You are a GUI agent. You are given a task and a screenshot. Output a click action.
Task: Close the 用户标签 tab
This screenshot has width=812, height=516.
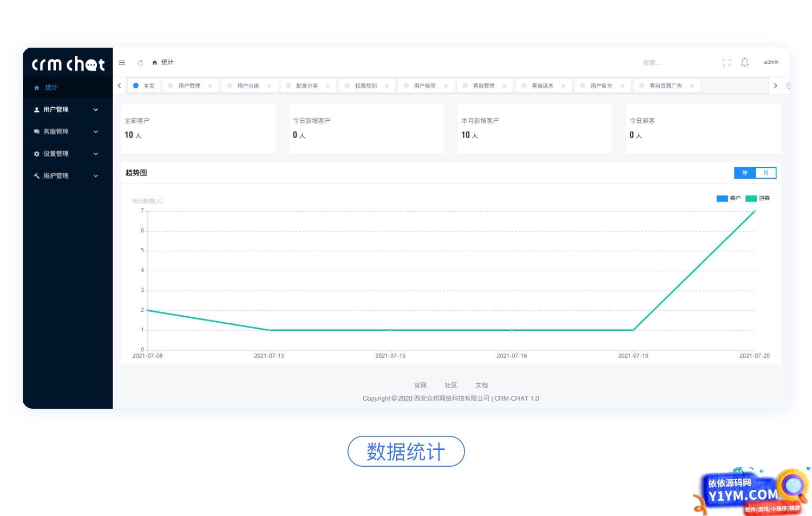coord(446,86)
